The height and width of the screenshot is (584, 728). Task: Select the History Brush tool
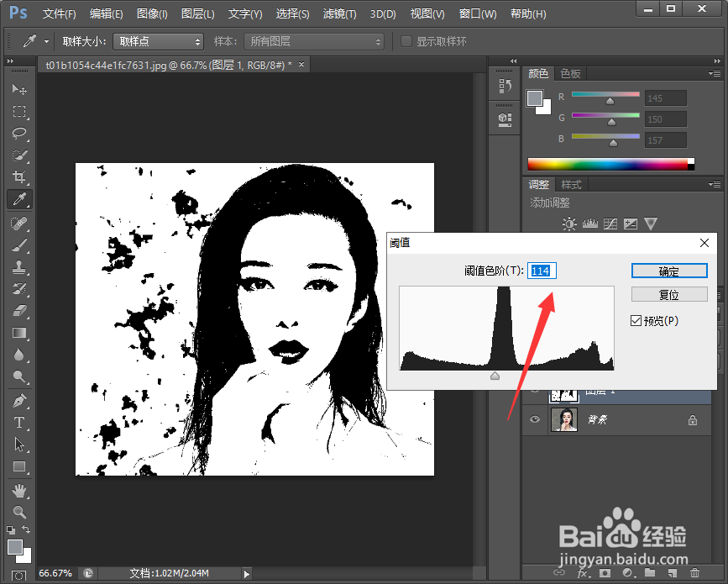pos(19,289)
